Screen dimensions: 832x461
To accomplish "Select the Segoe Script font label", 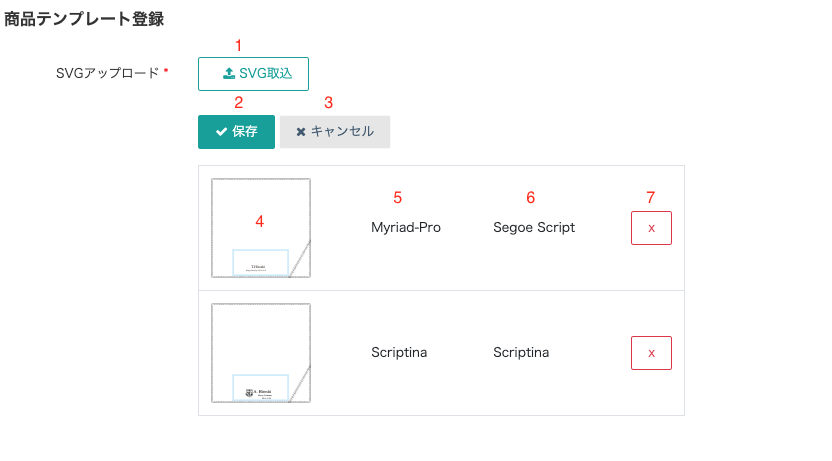I will (534, 228).
